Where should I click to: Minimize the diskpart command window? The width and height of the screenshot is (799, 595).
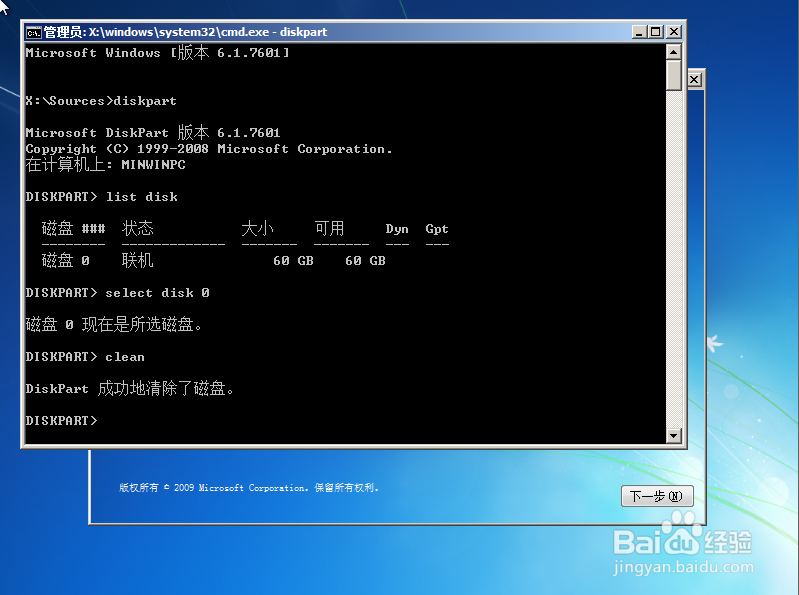[639, 32]
